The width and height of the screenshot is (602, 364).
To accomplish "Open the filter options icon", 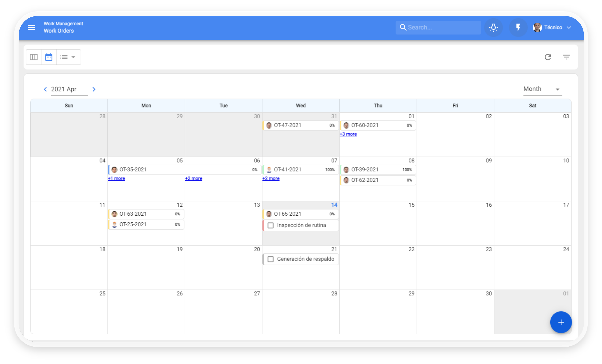I will (x=566, y=57).
